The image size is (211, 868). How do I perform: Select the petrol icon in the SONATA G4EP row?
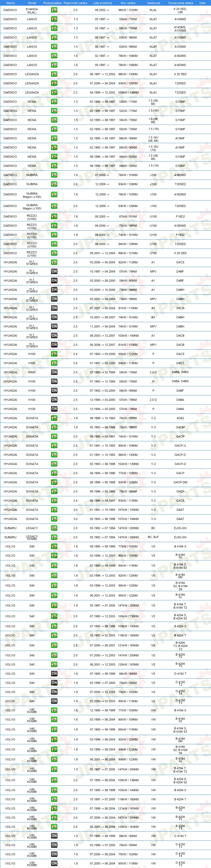click(54, 491)
